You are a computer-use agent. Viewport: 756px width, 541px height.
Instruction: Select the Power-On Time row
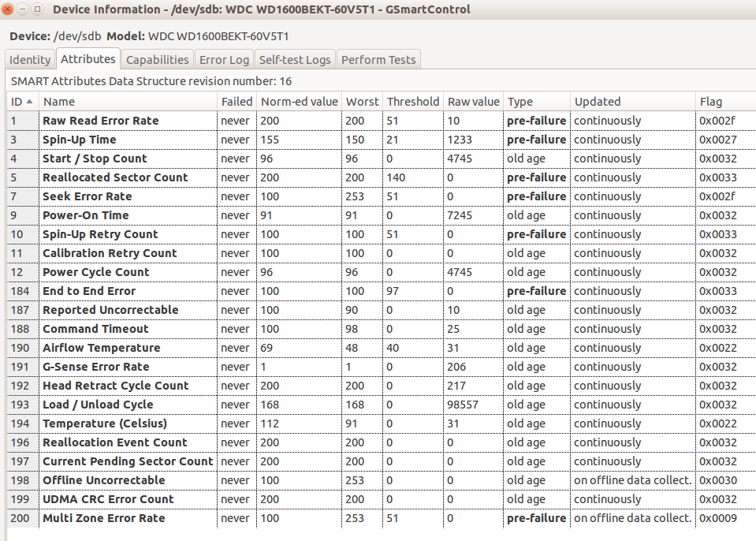pos(381,215)
